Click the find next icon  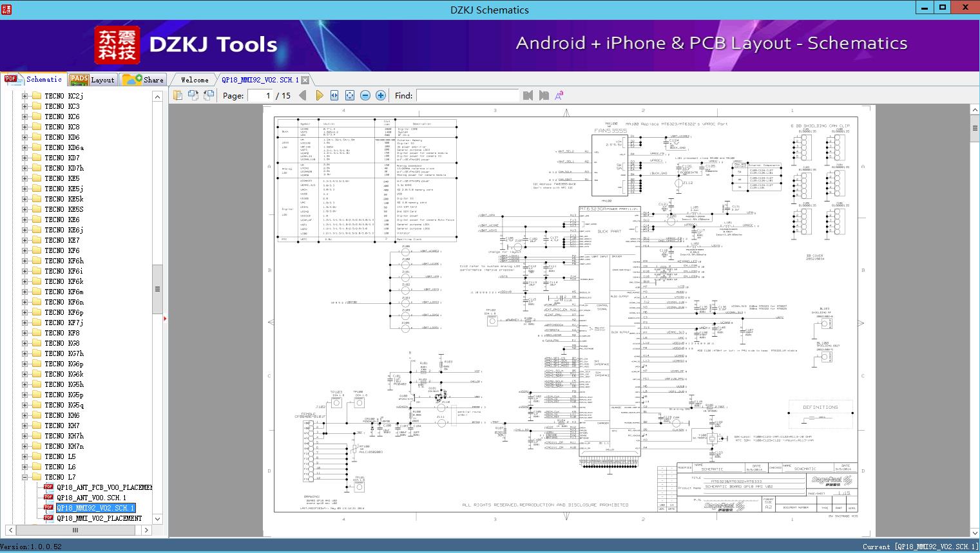[544, 95]
